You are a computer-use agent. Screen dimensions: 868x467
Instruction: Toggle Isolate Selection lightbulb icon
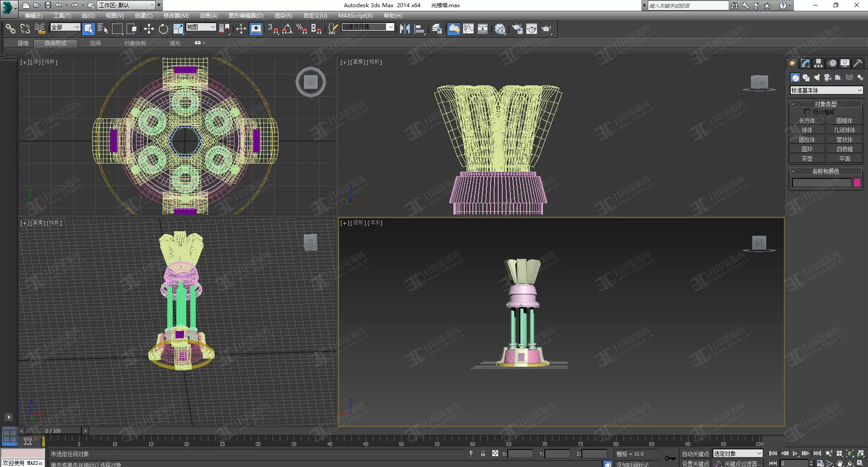[471, 453]
